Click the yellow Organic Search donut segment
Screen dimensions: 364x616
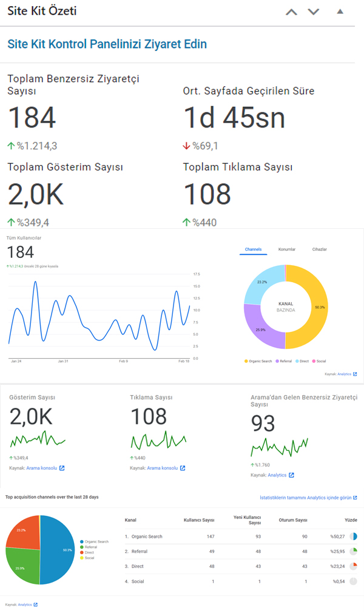click(x=319, y=307)
